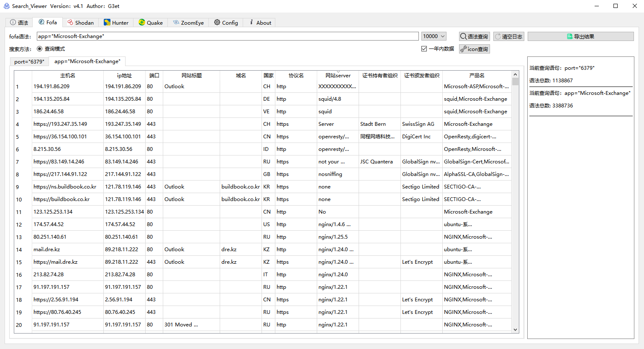
Task: Click the SwissSign AG issuer cell
Action: click(x=422, y=124)
